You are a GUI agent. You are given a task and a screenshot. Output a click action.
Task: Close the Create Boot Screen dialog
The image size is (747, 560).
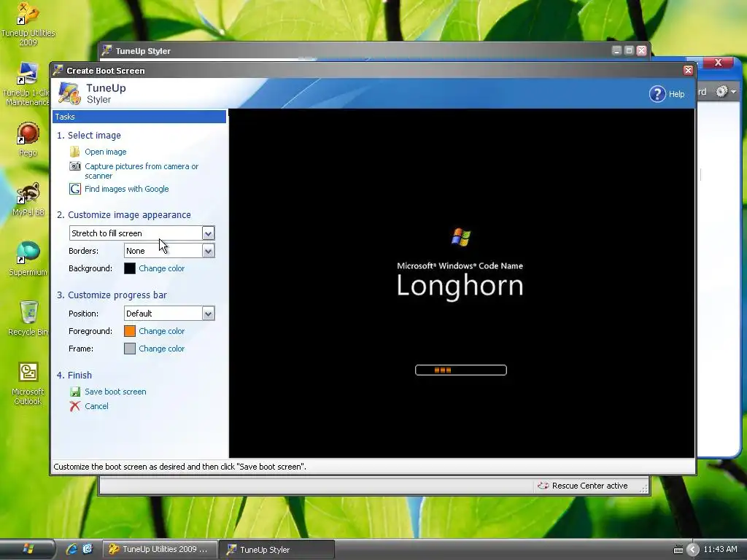(x=688, y=71)
